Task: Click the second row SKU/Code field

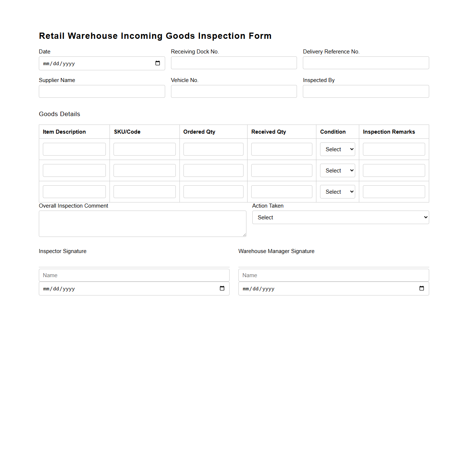Action: click(x=144, y=170)
